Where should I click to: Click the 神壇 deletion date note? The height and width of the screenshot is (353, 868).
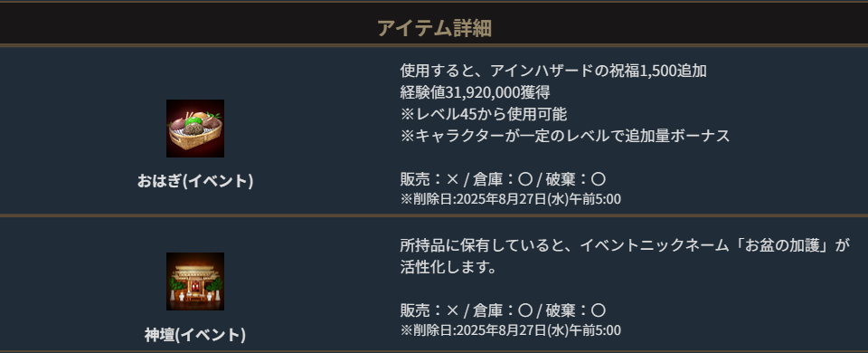tap(510, 331)
